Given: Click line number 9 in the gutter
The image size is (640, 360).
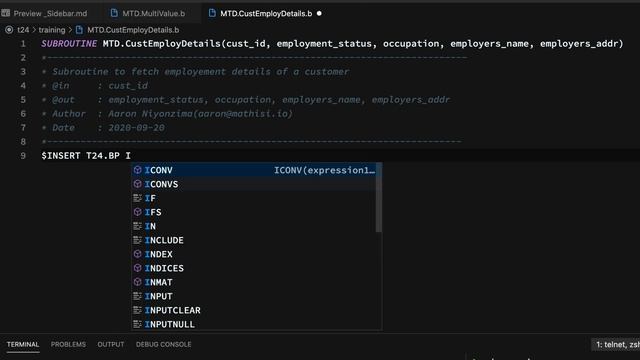Looking at the screenshot, I should tap(23, 156).
